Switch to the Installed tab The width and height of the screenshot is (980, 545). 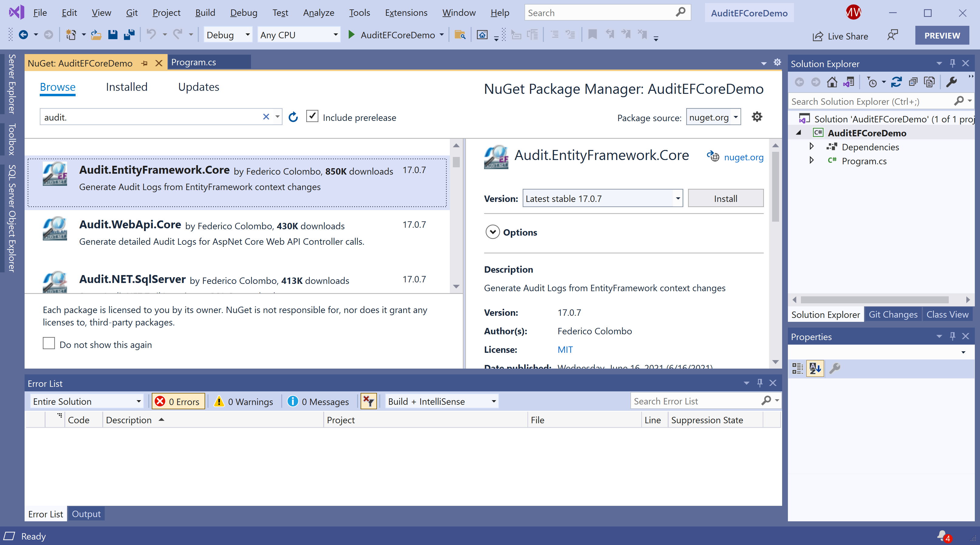(x=126, y=87)
